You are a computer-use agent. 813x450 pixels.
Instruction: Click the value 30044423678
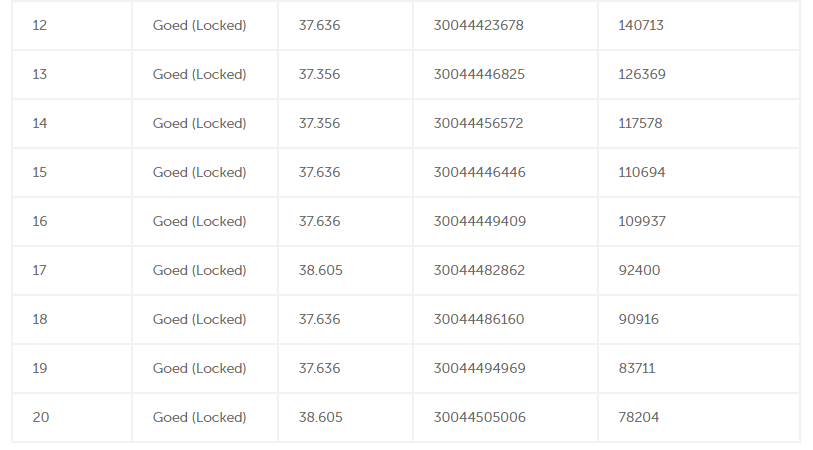[x=479, y=25]
